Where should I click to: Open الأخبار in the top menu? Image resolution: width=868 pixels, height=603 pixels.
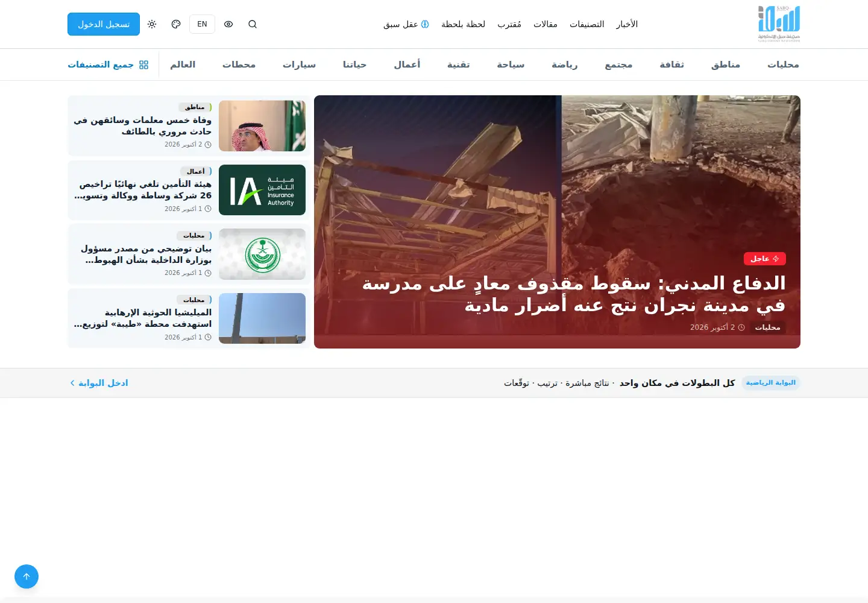(627, 24)
